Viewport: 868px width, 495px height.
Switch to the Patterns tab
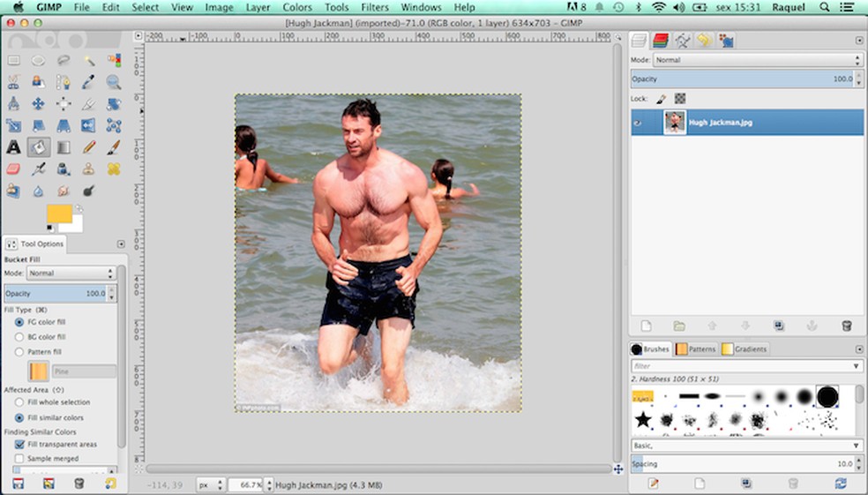pyautogui.click(x=697, y=349)
